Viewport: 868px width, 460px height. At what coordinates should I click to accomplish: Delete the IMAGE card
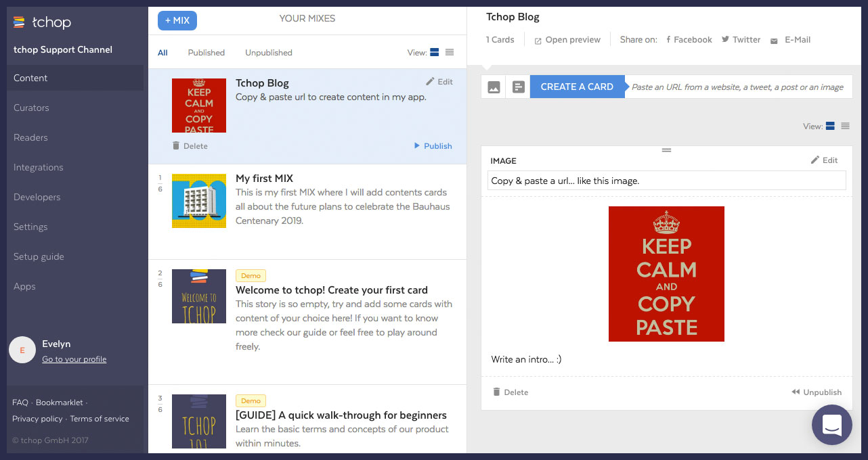(x=511, y=392)
